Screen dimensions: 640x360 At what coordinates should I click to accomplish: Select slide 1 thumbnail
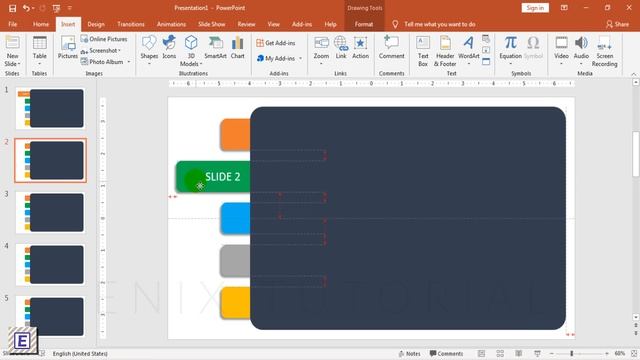pyautogui.click(x=50, y=109)
